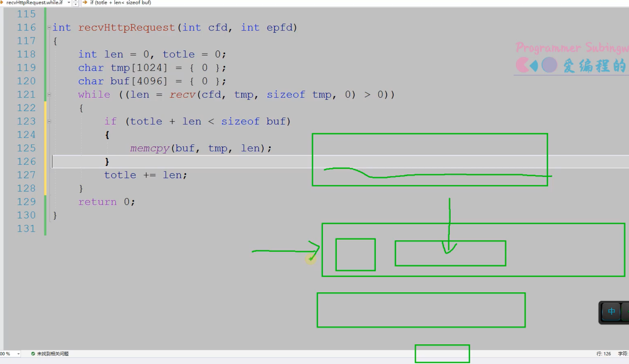Click line number 129 in gutter
The image size is (629, 364).
click(26, 202)
